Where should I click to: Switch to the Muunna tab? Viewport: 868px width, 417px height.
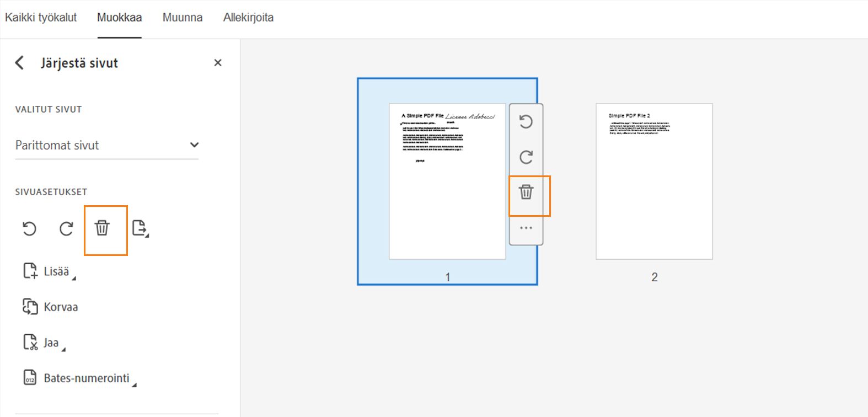pos(183,18)
